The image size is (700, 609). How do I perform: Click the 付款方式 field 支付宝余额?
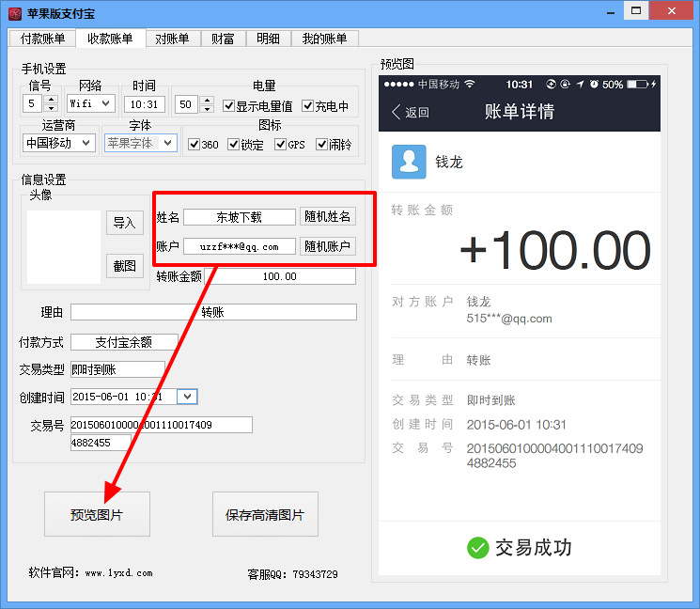point(124,342)
